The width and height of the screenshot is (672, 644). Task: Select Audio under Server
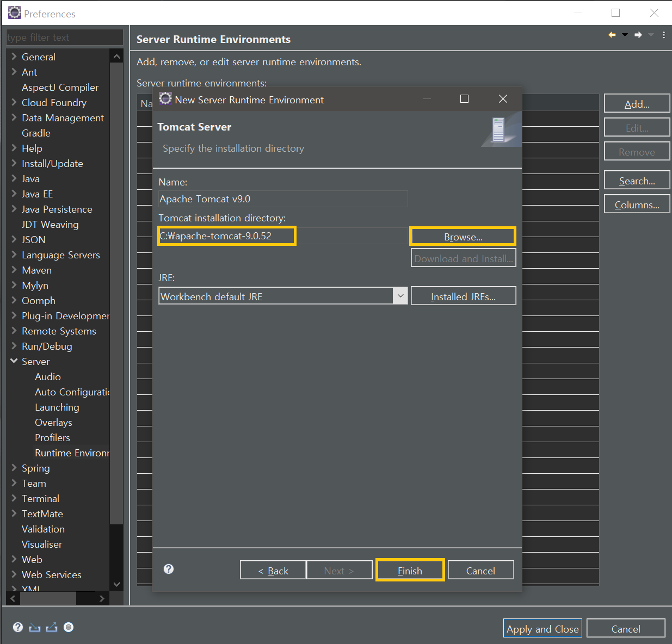(x=47, y=376)
